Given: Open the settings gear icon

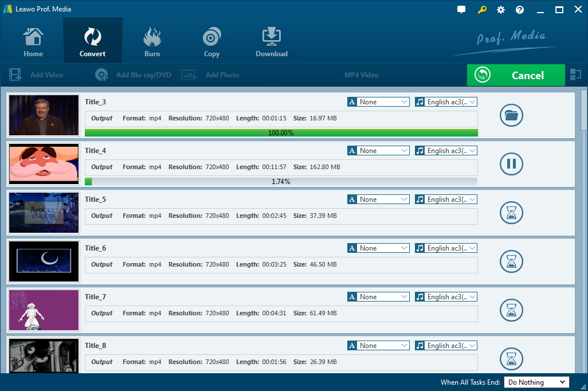Looking at the screenshot, I should coord(501,10).
